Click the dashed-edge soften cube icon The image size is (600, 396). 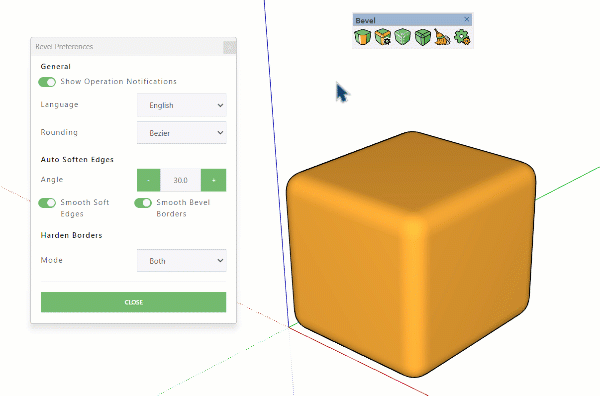[x=402, y=37]
